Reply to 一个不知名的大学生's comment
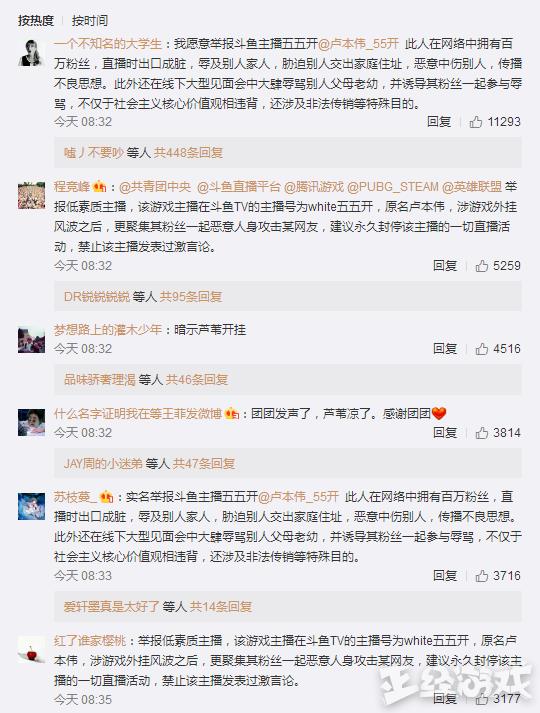 click(x=439, y=122)
